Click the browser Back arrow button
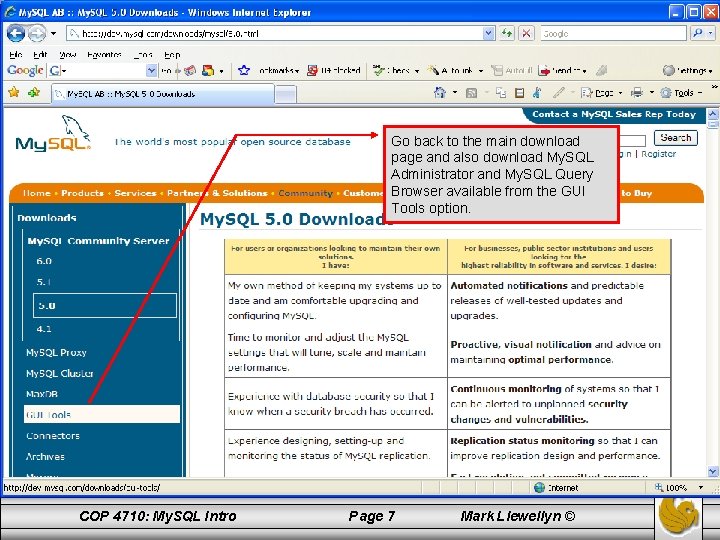 pyautogui.click(x=16, y=34)
